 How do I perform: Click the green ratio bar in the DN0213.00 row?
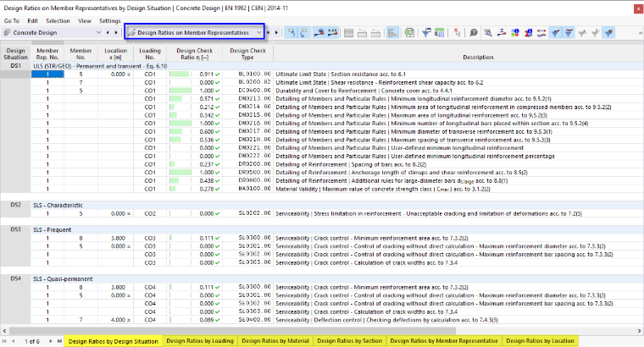tap(175, 99)
